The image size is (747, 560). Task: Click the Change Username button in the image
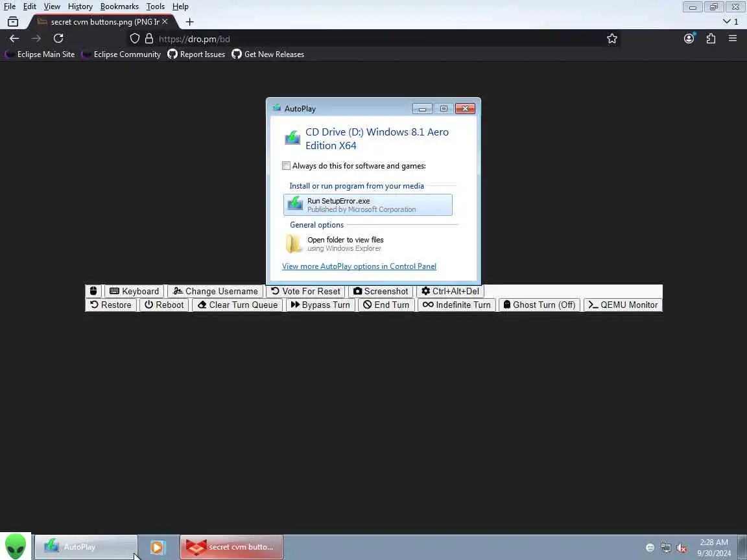[x=215, y=291]
